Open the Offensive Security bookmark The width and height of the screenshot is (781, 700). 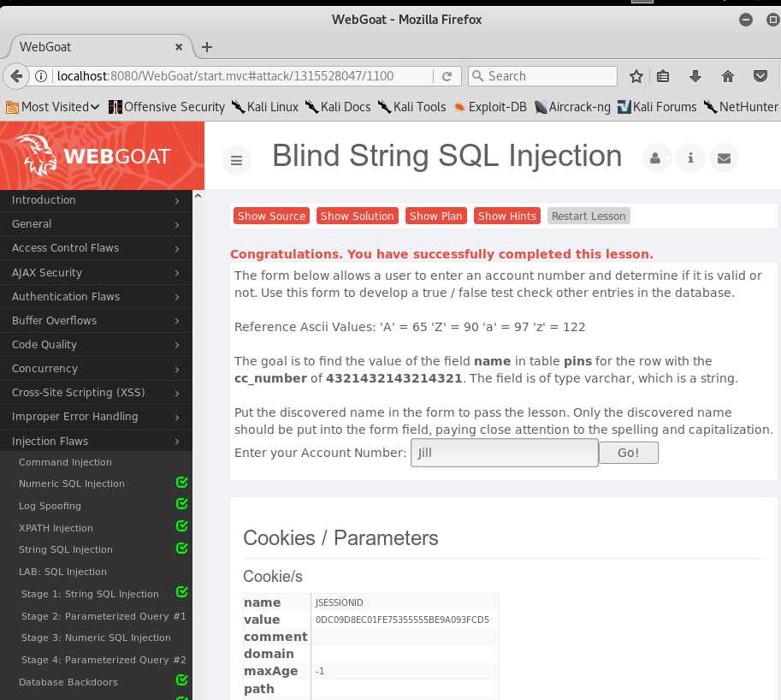(167, 107)
